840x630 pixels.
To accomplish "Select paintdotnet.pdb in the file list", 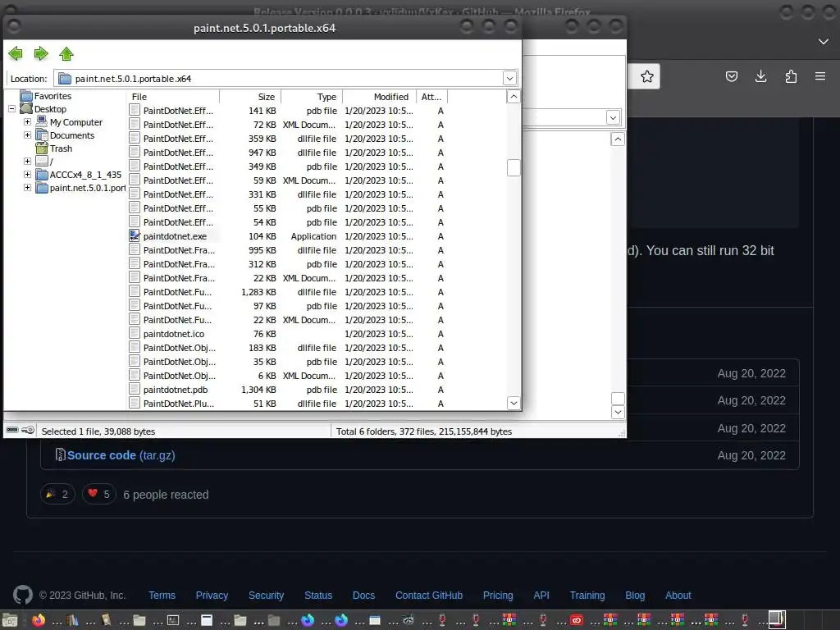I will (176, 390).
